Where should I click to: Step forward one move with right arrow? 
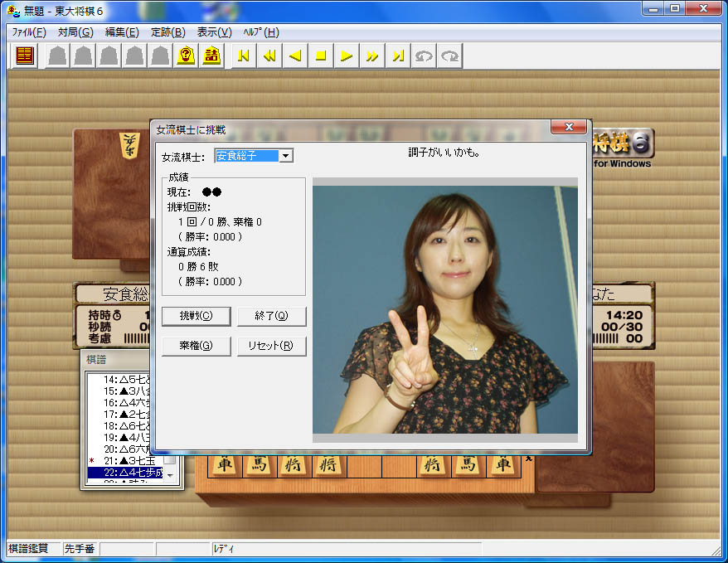click(x=347, y=56)
